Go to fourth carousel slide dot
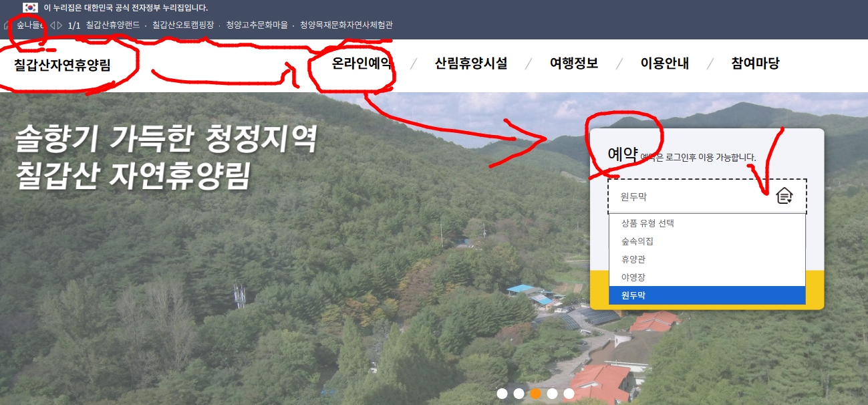Viewport: 868px width, 405px height. point(553,394)
